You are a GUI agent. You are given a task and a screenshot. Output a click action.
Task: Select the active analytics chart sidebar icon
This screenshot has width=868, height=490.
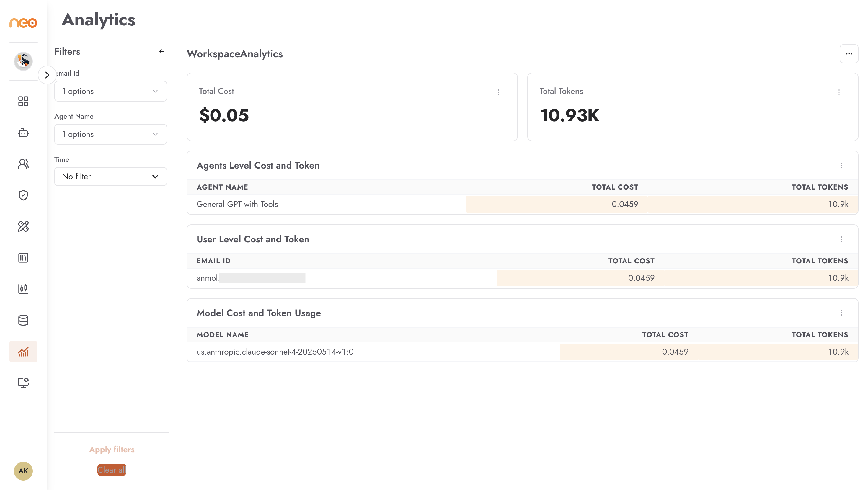[x=23, y=352]
